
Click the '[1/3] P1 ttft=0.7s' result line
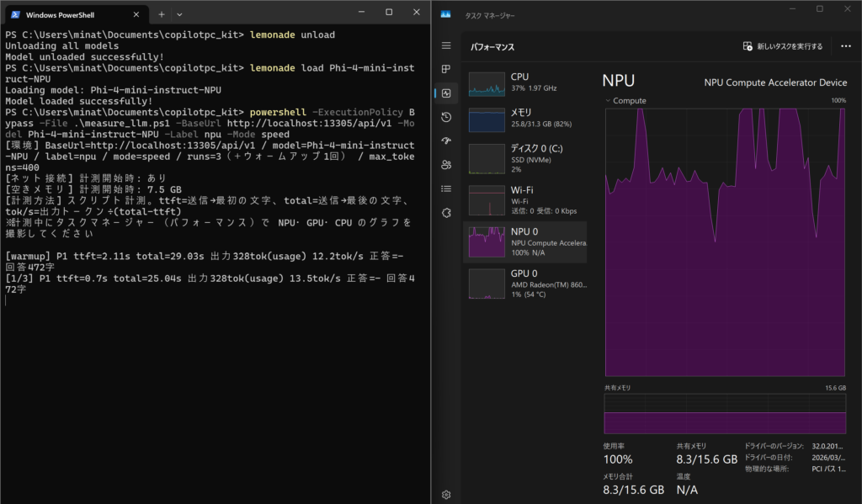point(210,284)
